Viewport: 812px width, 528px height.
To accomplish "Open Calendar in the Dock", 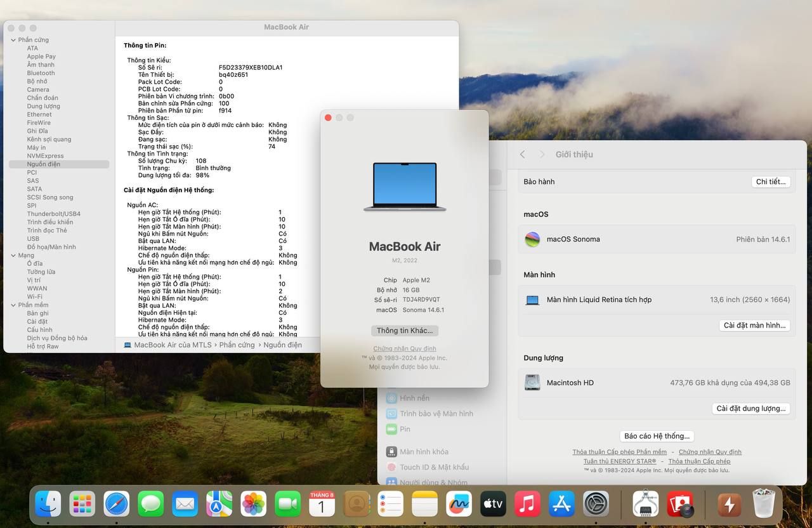I will (x=322, y=504).
